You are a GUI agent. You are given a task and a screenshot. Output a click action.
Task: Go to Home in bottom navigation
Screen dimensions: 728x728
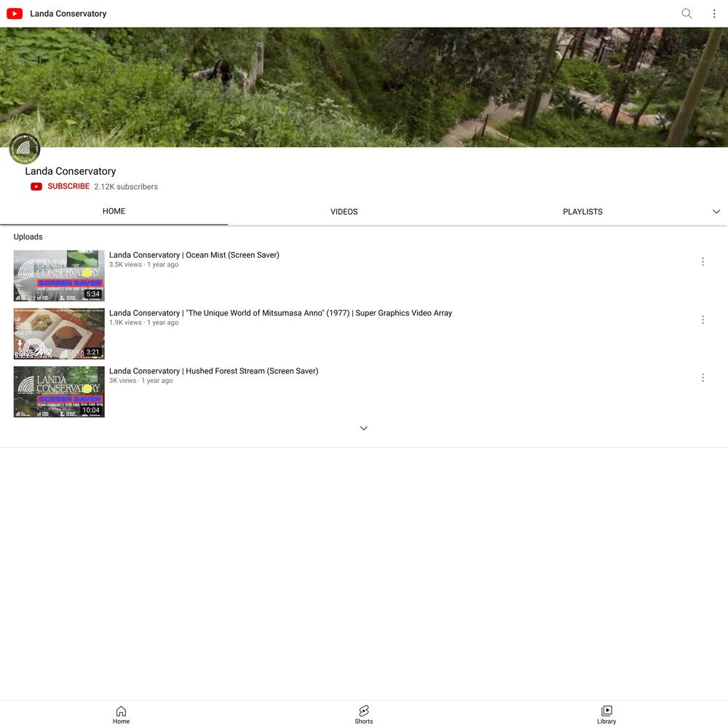(x=121, y=715)
